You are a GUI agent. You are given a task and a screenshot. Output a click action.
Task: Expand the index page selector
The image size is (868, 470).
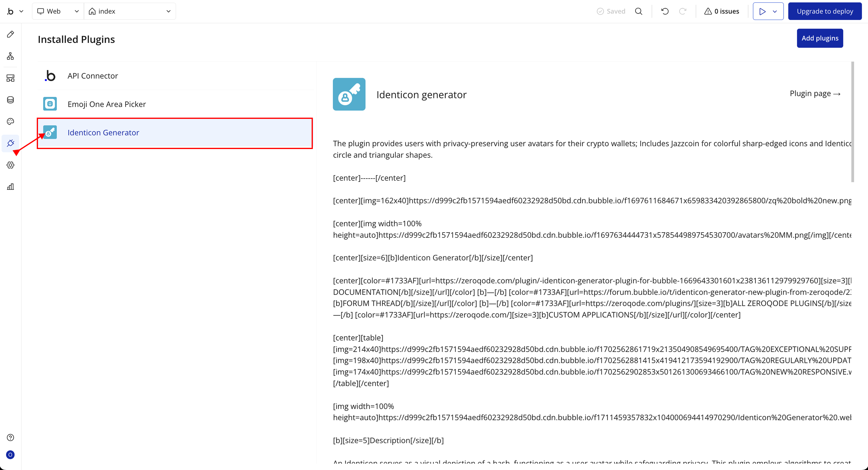(130, 11)
